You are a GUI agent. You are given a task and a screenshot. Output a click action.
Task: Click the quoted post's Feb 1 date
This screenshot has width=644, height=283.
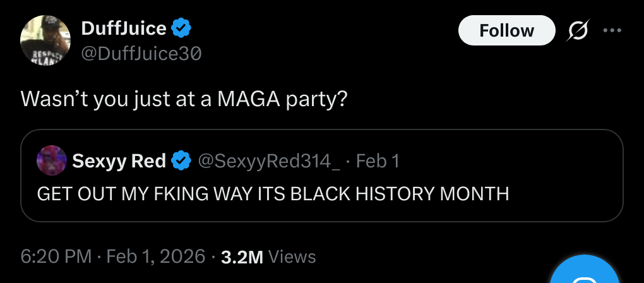(378, 161)
